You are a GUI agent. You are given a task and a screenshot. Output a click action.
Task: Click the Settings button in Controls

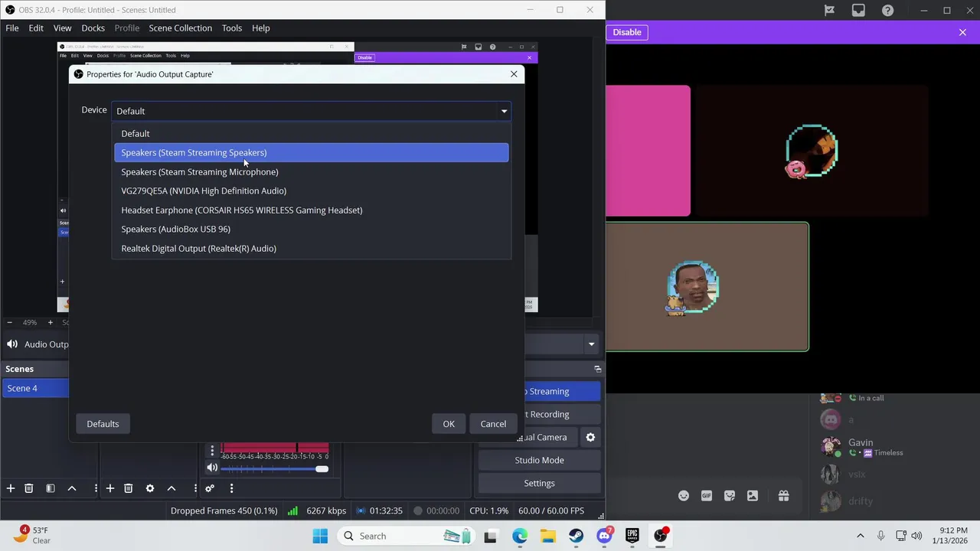click(x=539, y=483)
